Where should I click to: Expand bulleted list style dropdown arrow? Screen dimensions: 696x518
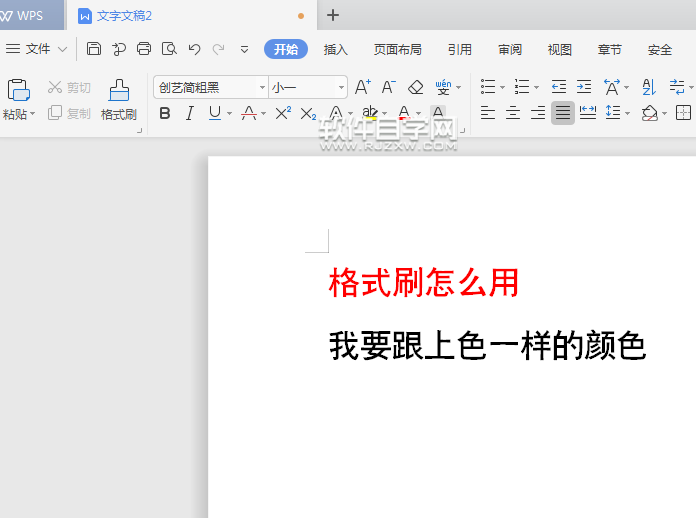502,87
